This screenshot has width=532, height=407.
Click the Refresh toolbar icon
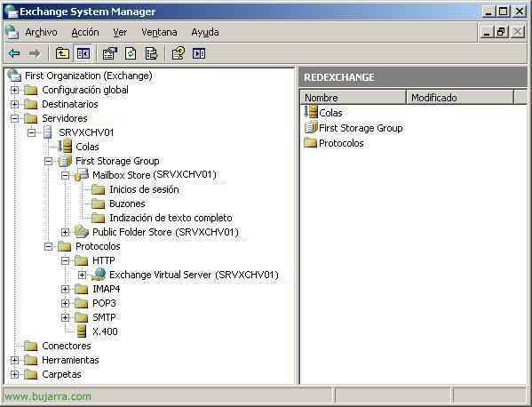131,53
